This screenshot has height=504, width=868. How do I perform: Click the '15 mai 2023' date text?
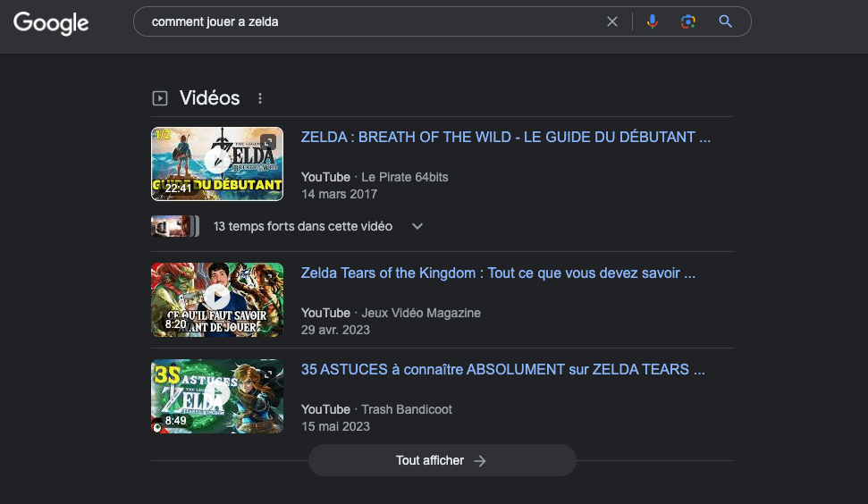[x=335, y=426]
